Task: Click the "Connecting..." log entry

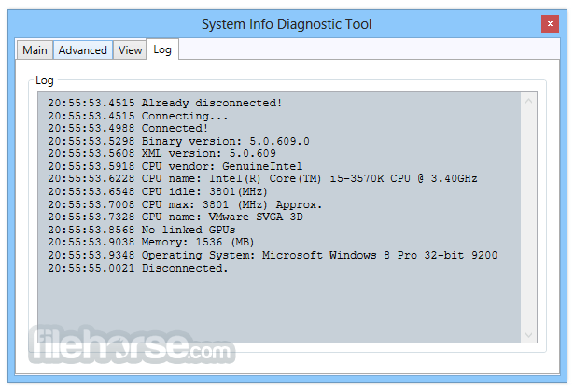Action: tap(137, 116)
